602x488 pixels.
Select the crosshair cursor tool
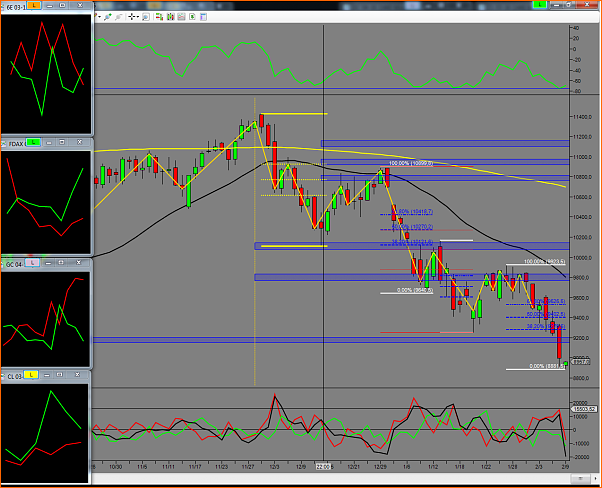132,17
